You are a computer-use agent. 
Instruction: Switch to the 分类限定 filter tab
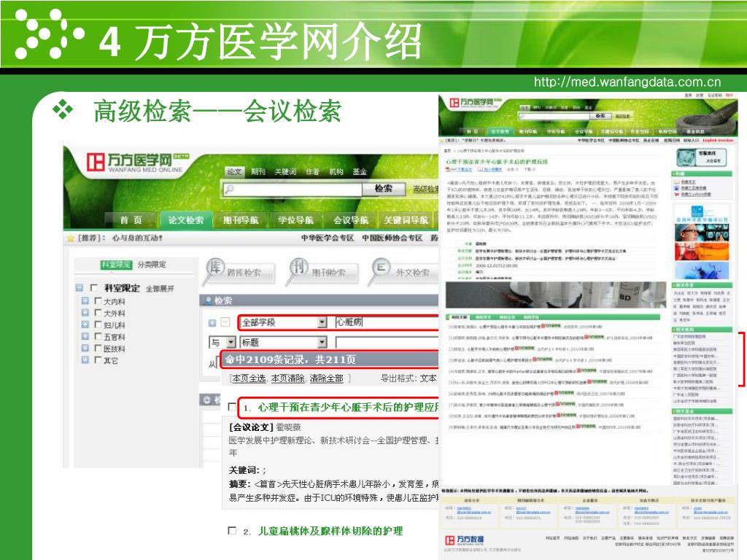[x=152, y=265]
